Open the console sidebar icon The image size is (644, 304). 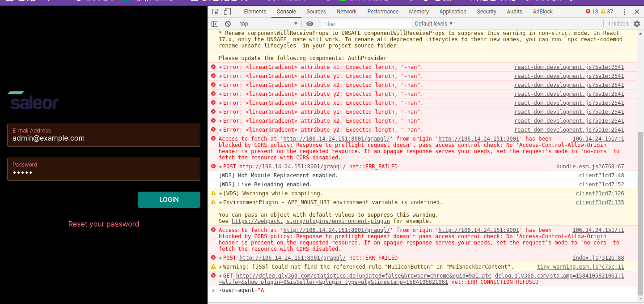(x=215, y=24)
